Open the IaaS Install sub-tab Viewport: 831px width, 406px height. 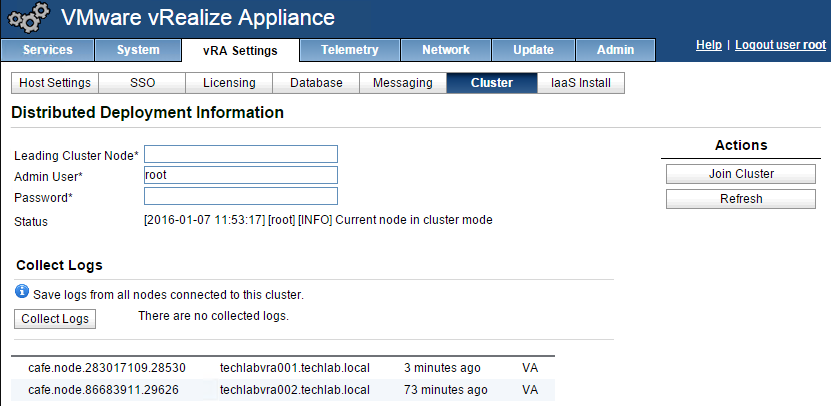[x=581, y=83]
